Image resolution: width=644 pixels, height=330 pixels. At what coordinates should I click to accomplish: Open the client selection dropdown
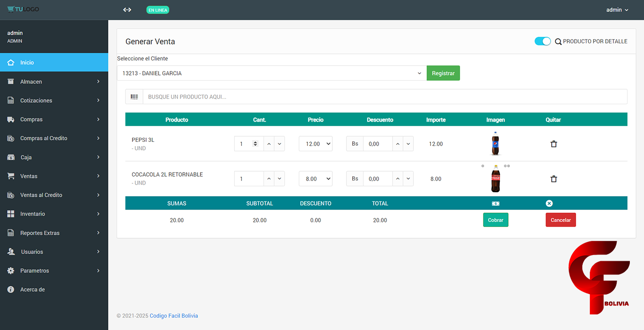[272, 73]
